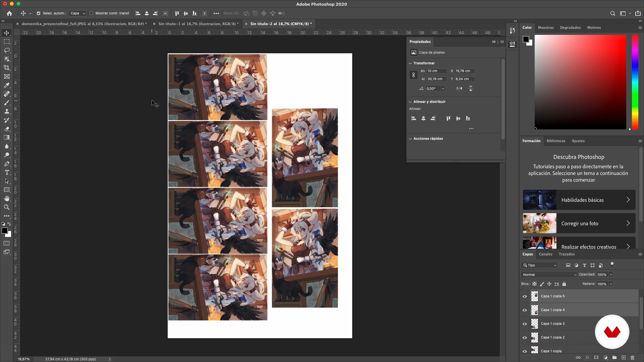Open the Normal blend mode dropdown
The width and height of the screenshot is (644, 362).
point(549,275)
